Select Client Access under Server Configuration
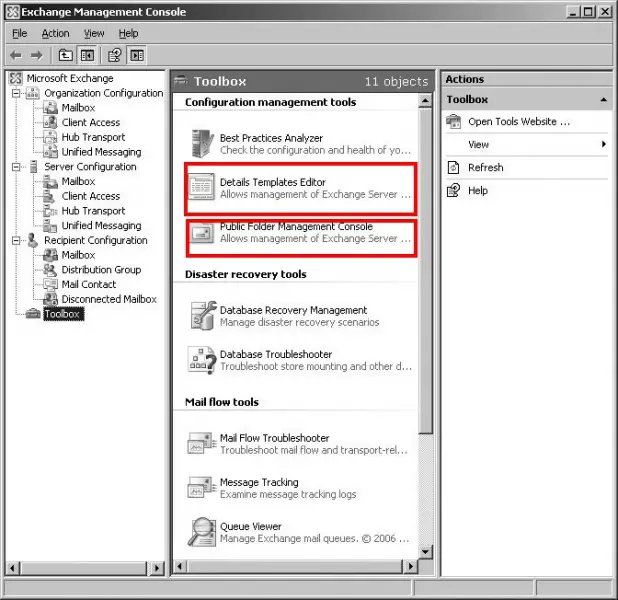This screenshot has height=600, width=618. (91, 196)
